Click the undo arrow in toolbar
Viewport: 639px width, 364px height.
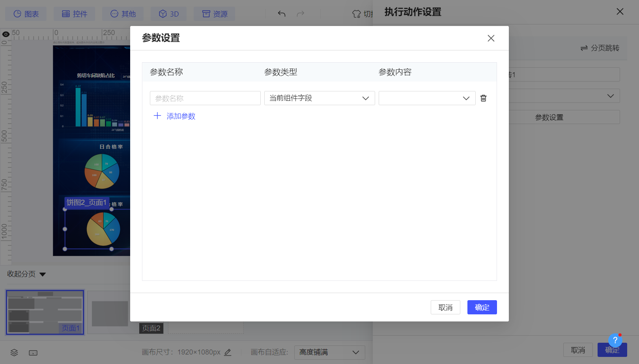(282, 14)
